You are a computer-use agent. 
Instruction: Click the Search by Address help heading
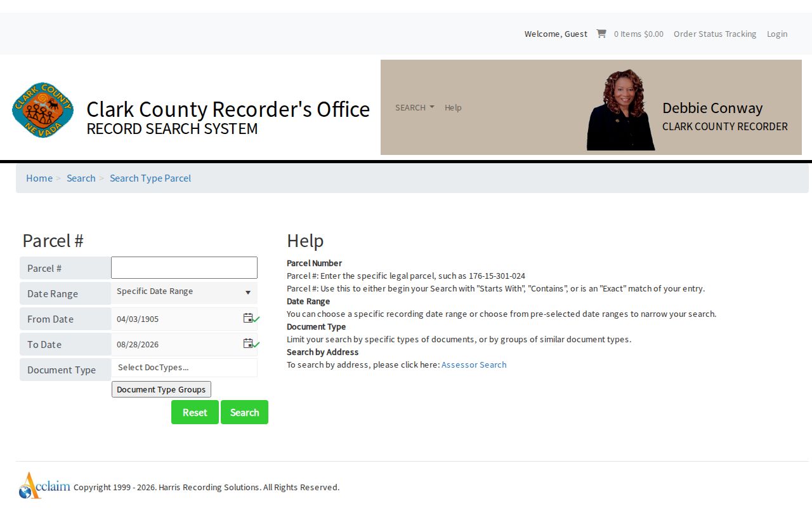coord(322,352)
